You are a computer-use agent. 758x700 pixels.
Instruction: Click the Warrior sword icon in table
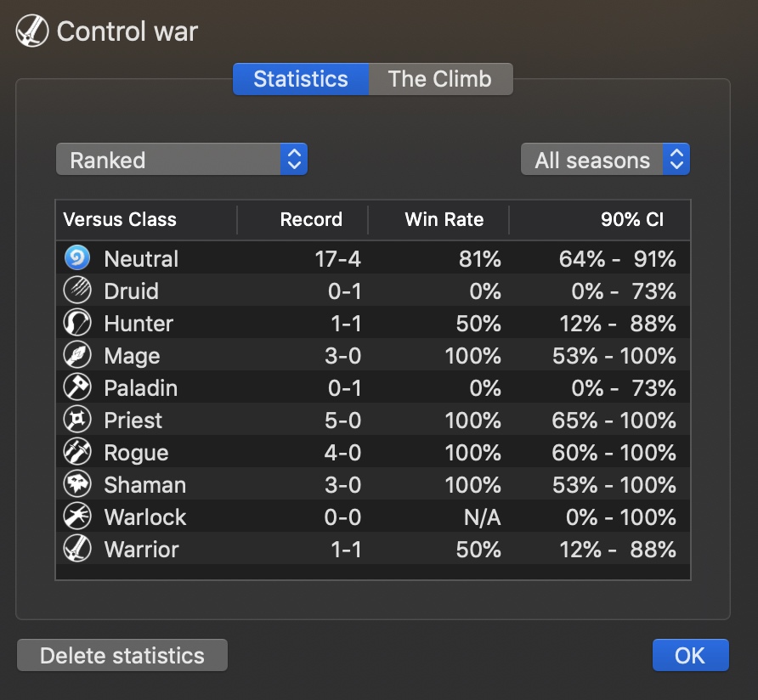[x=76, y=549]
